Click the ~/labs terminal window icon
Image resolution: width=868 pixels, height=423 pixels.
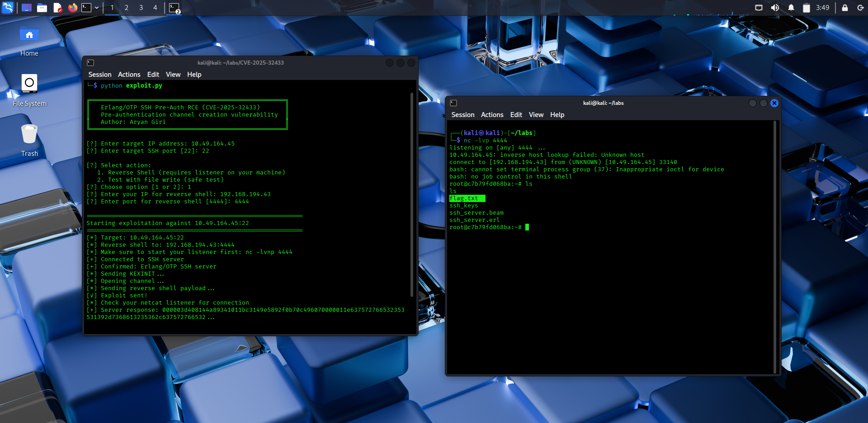click(x=453, y=103)
